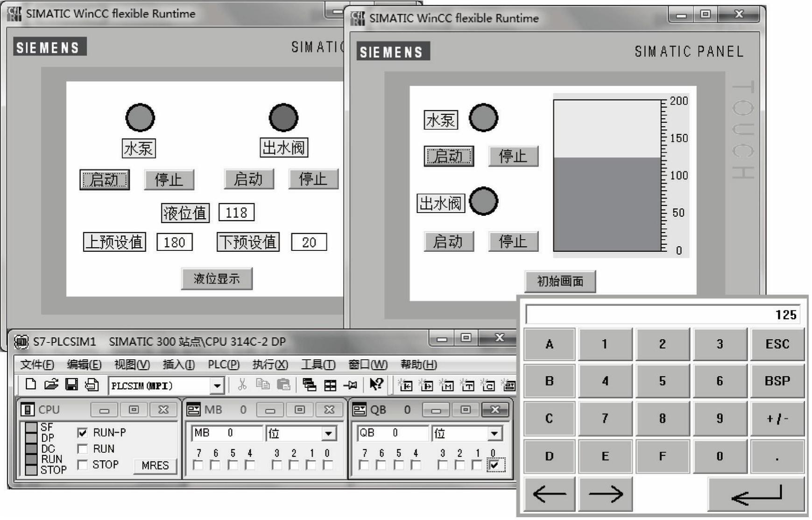Toggle bit 1 checkbox in QB 0
This screenshot has width=812, height=520.
(477, 465)
